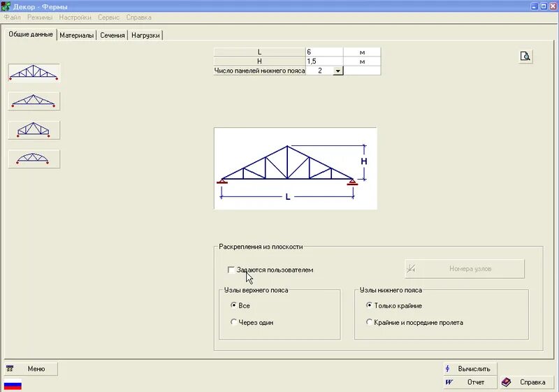The width and height of the screenshot is (559, 392).
Task: Open the Сервис menu
Action: (109, 17)
